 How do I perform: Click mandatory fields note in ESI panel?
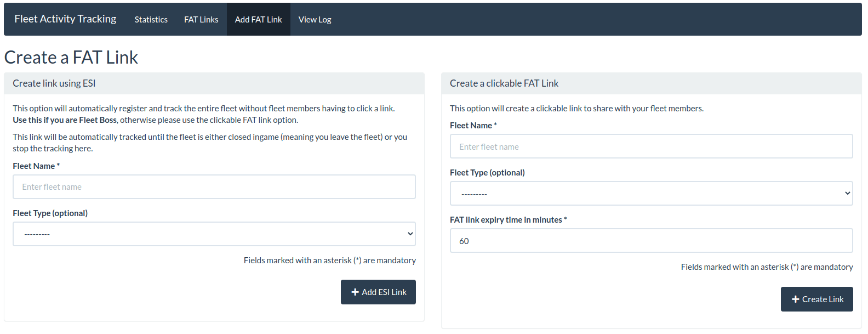click(330, 261)
